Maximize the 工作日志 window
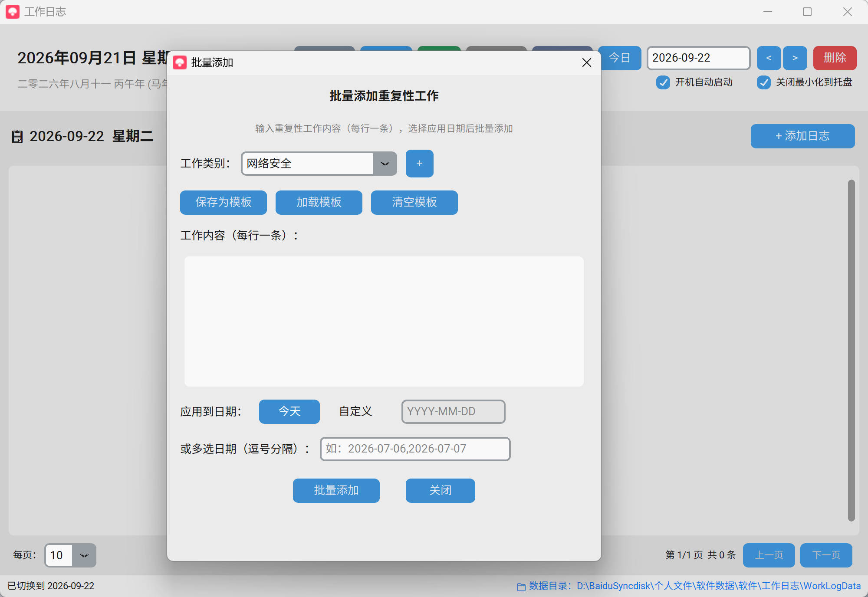Image resolution: width=868 pixels, height=597 pixels. (807, 12)
